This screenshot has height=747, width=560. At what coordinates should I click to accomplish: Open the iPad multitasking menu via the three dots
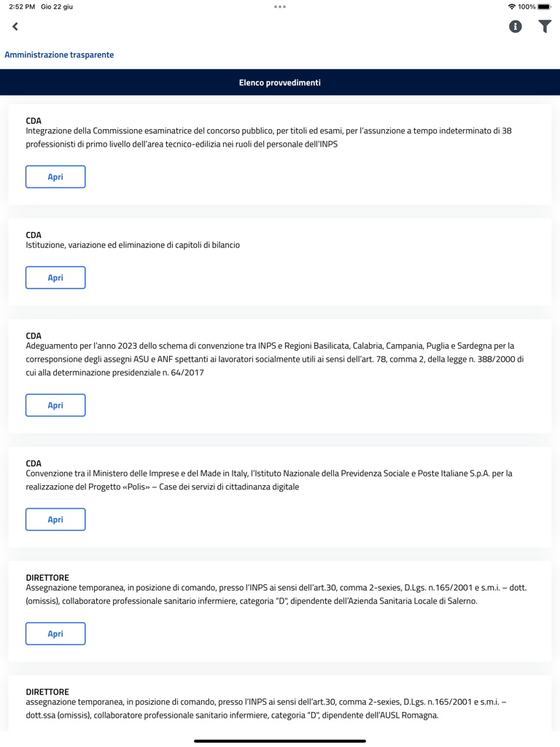(x=279, y=7)
